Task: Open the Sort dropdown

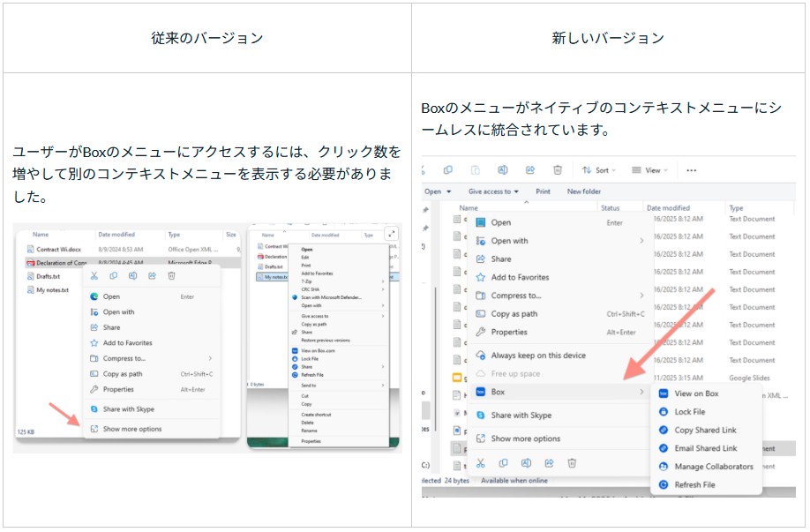Action: point(599,169)
